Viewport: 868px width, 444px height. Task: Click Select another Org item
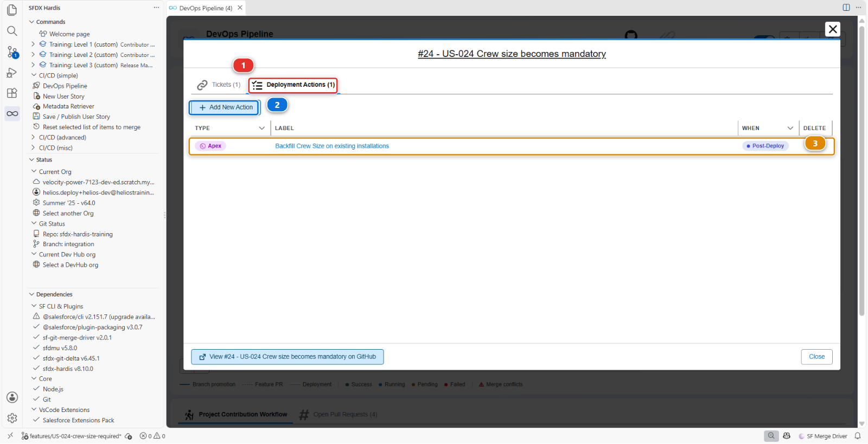tap(68, 213)
